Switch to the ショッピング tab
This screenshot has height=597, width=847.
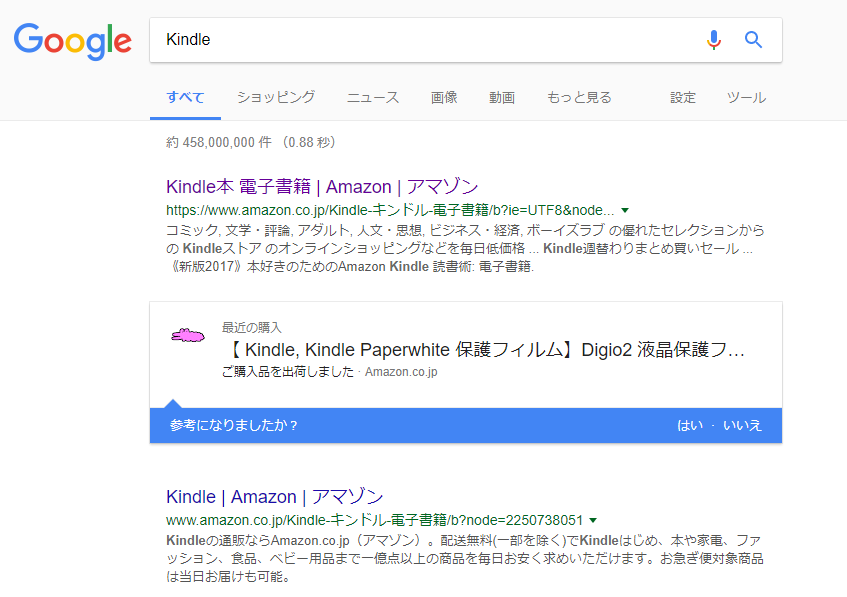276,98
